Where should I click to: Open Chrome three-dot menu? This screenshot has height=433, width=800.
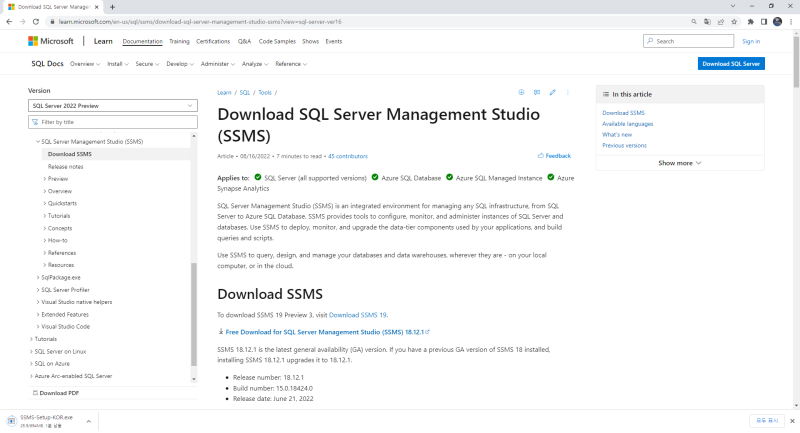click(791, 22)
